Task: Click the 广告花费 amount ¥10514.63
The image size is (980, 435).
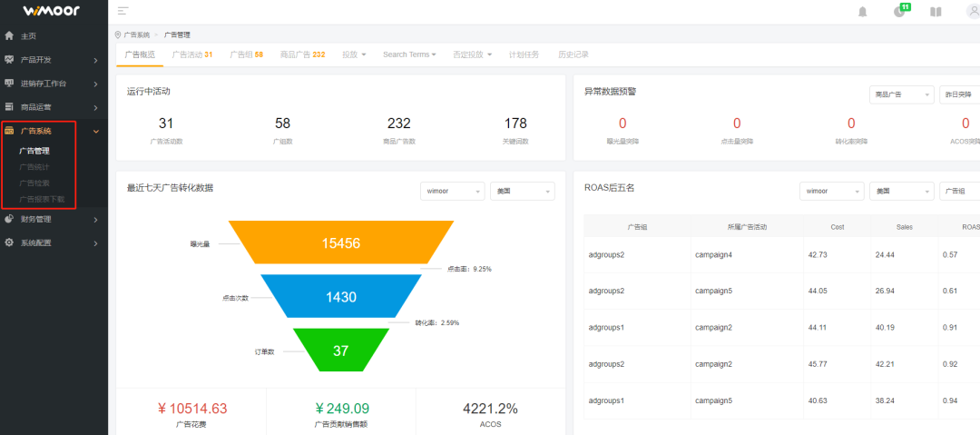Action: (191, 409)
